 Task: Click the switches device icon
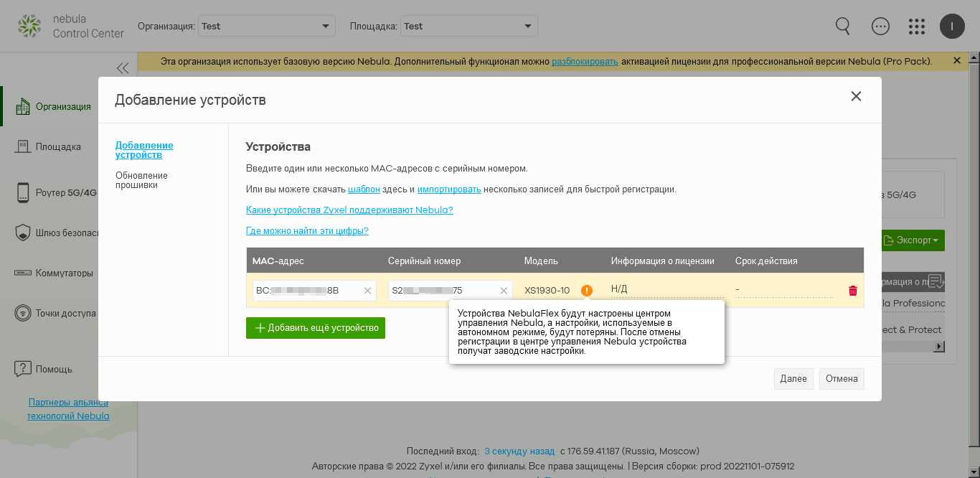(23, 273)
